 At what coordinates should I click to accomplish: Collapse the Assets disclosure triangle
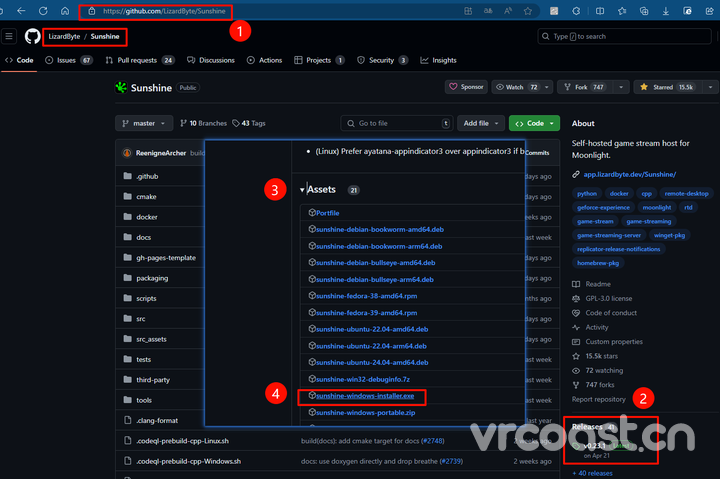click(x=302, y=190)
